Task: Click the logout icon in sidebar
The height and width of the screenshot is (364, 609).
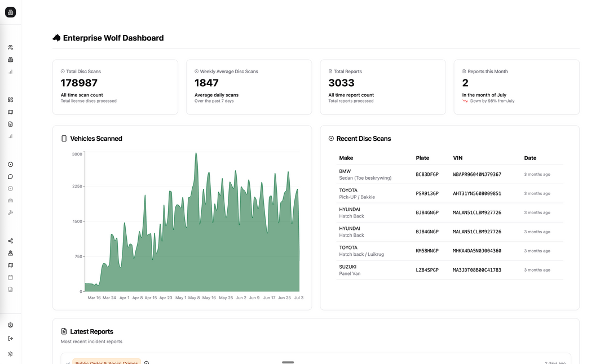Action: point(10,339)
